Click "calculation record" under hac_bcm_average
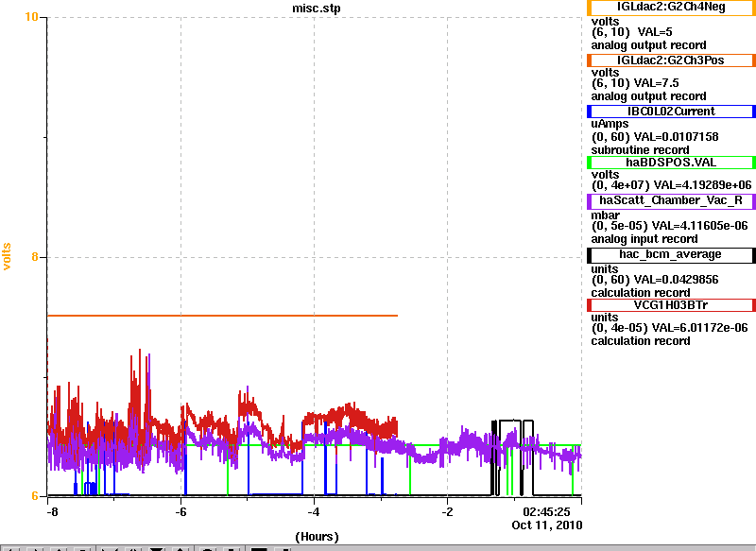The height and width of the screenshot is (551, 756). click(641, 293)
